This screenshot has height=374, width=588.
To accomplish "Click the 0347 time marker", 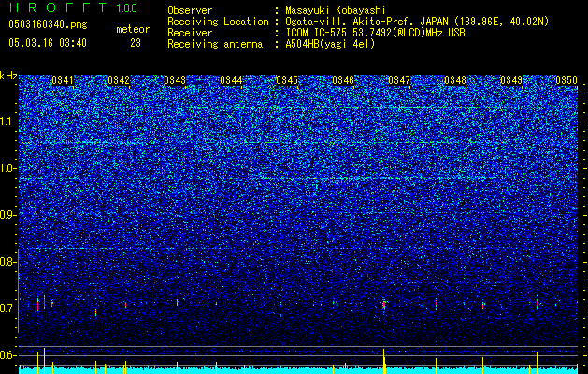I will click(x=399, y=80).
